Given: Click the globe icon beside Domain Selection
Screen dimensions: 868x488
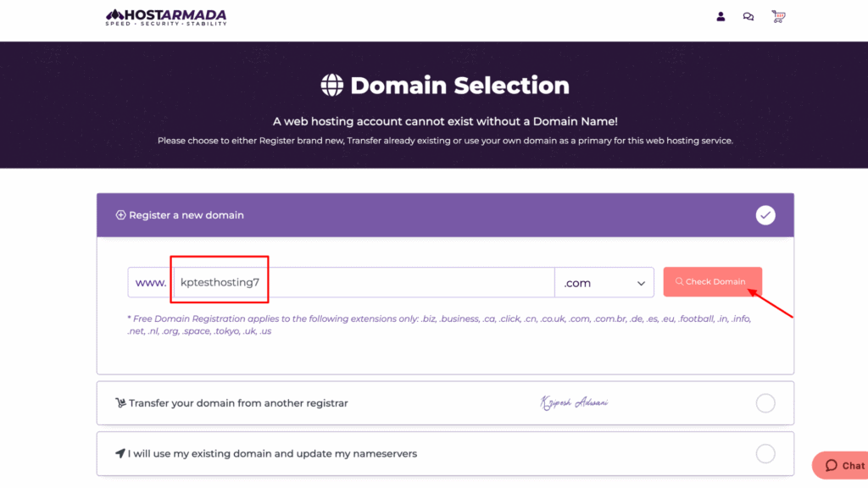Looking at the screenshot, I should click(x=335, y=85).
